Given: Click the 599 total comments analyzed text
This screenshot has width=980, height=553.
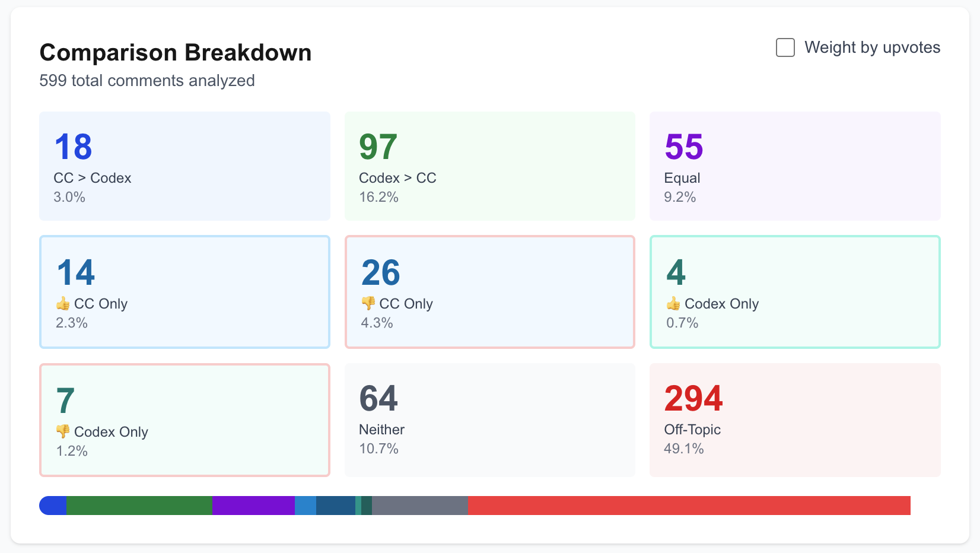Looking at the screenshot, I should click(x=147, y=81).
